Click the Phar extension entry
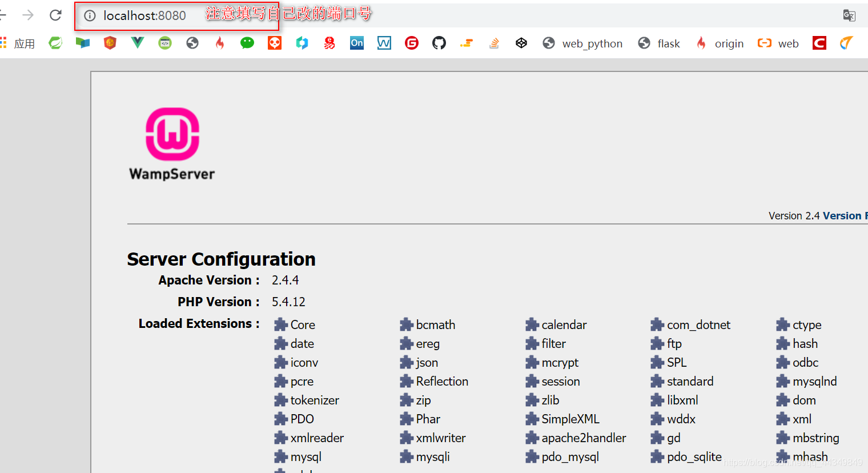This screenshot has height=473, width=868. [420, 419]
